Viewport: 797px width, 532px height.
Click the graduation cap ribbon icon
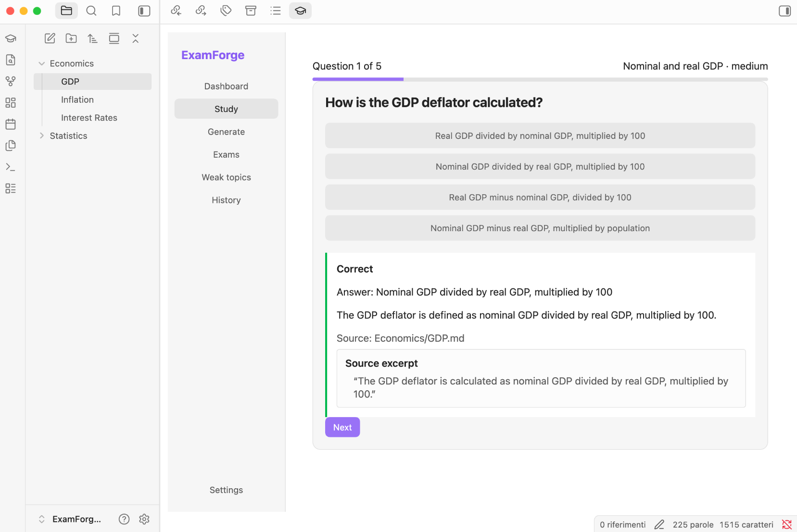pos(11,38)
